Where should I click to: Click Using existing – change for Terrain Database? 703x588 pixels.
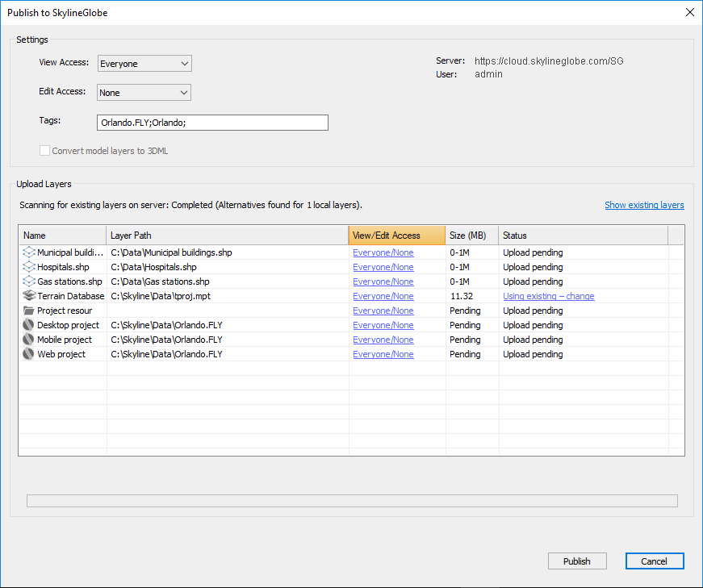point(548,296)
